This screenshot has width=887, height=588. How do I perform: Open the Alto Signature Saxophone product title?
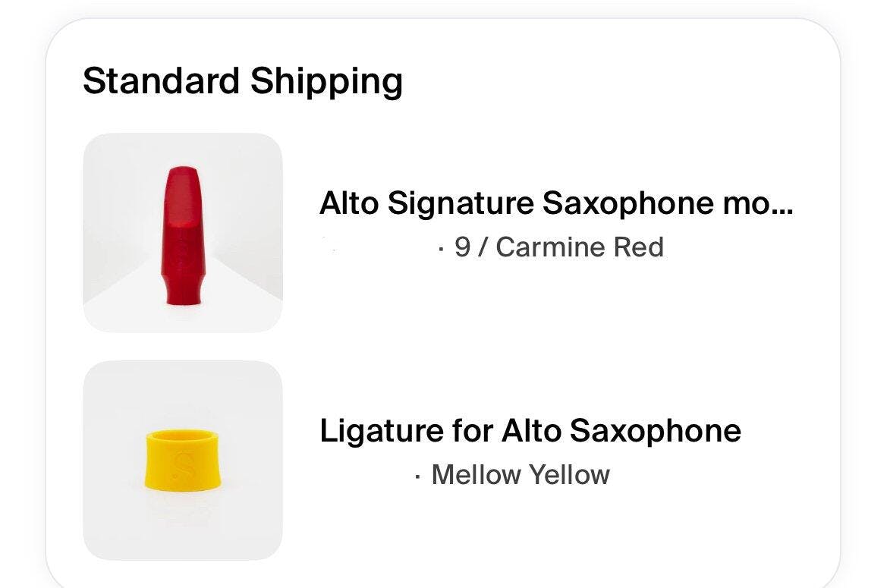[x=555, y=203]
